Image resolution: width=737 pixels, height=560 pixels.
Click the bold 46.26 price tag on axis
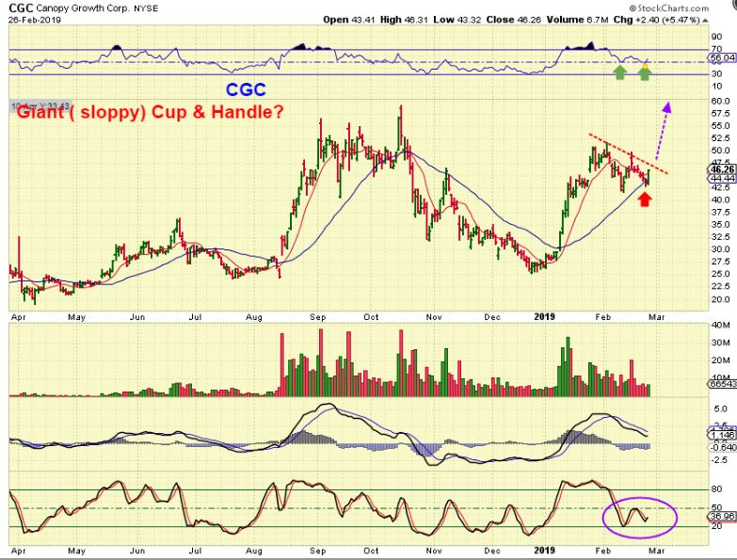click(723, 169)
